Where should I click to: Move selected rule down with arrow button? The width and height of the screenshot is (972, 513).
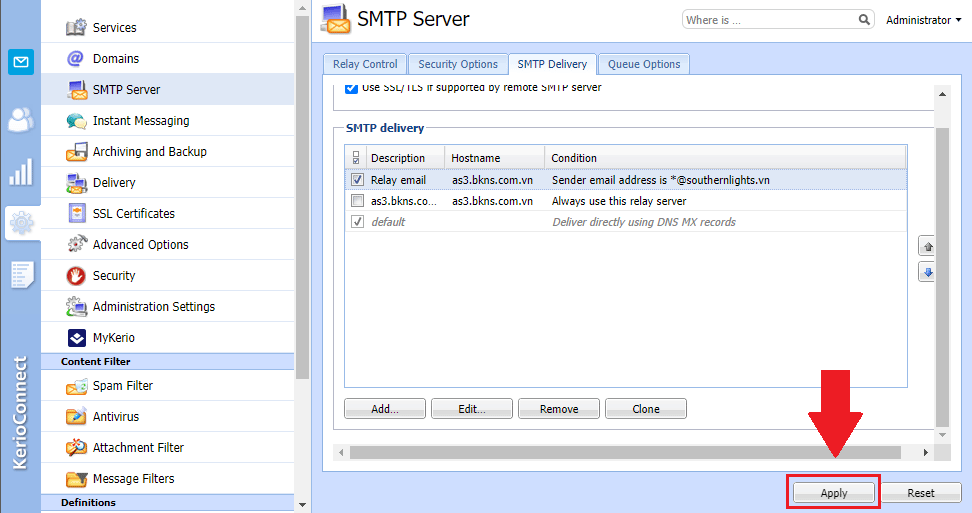pyautogui.click(x=927, y=272)
